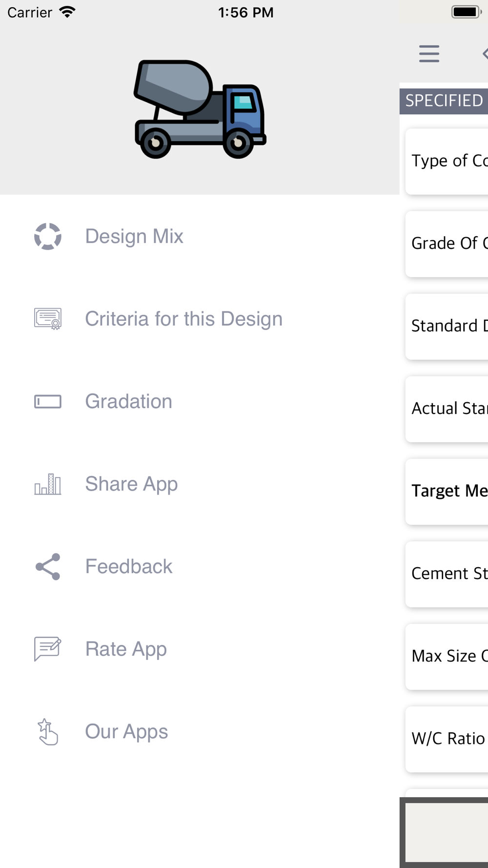Choose the Rate App label
This screenshot has width=488, height=868.
tap(126, 649)
